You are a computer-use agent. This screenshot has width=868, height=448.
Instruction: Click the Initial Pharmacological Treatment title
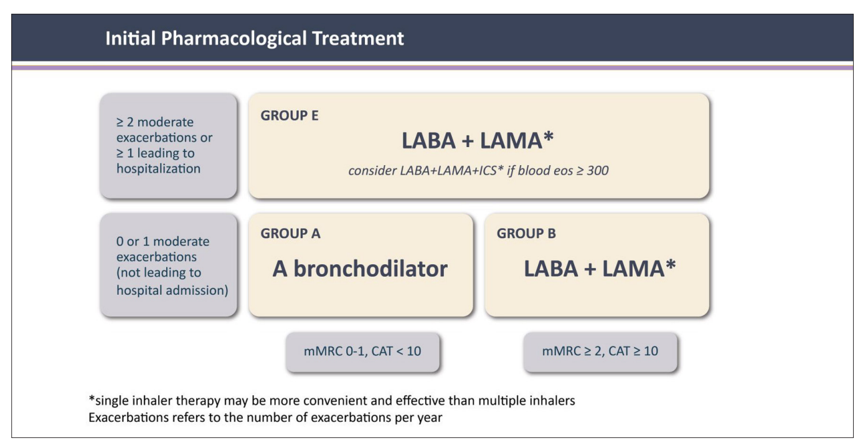click(x=255, y=39)
